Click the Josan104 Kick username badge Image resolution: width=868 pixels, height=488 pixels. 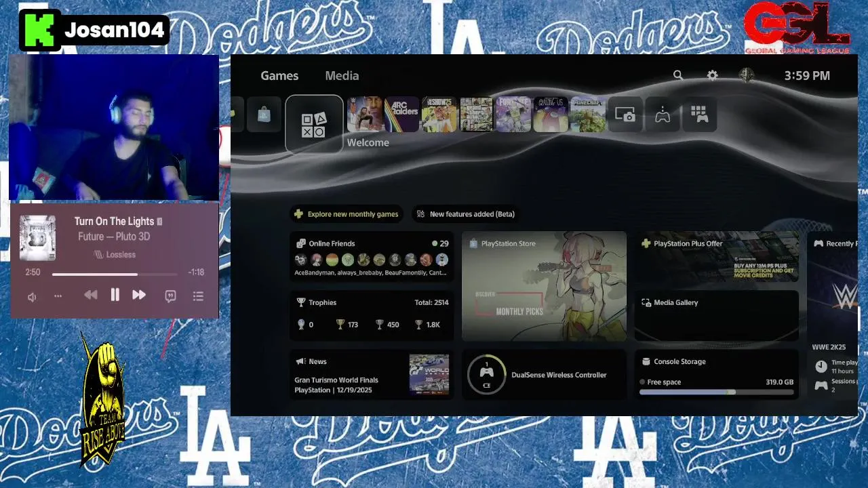pos(94,30)
